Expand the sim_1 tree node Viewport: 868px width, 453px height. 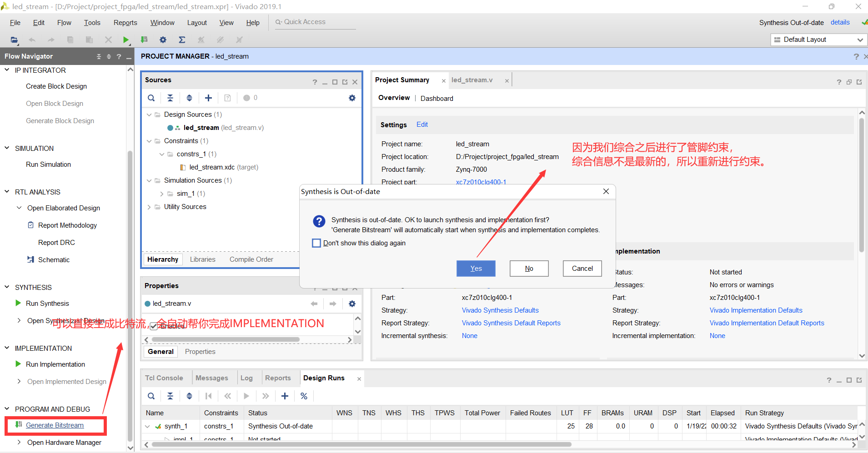click(x=161, y=194)
